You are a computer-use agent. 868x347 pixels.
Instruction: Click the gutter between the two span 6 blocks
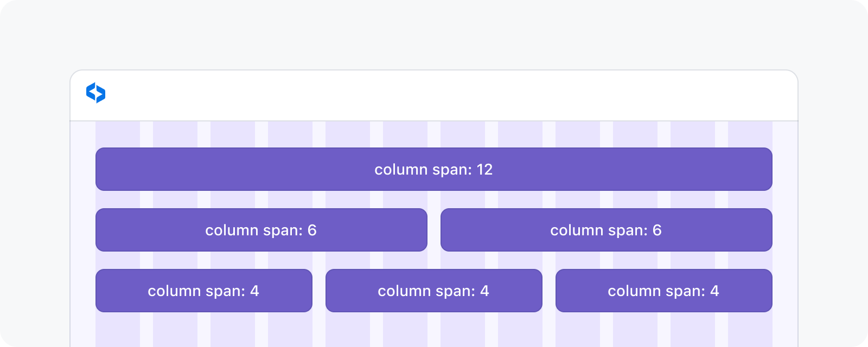434,230
